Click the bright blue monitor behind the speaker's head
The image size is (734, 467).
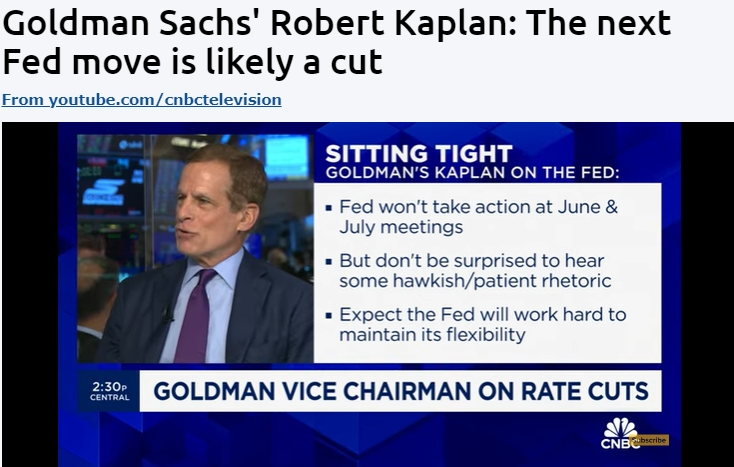pos(286,157)
